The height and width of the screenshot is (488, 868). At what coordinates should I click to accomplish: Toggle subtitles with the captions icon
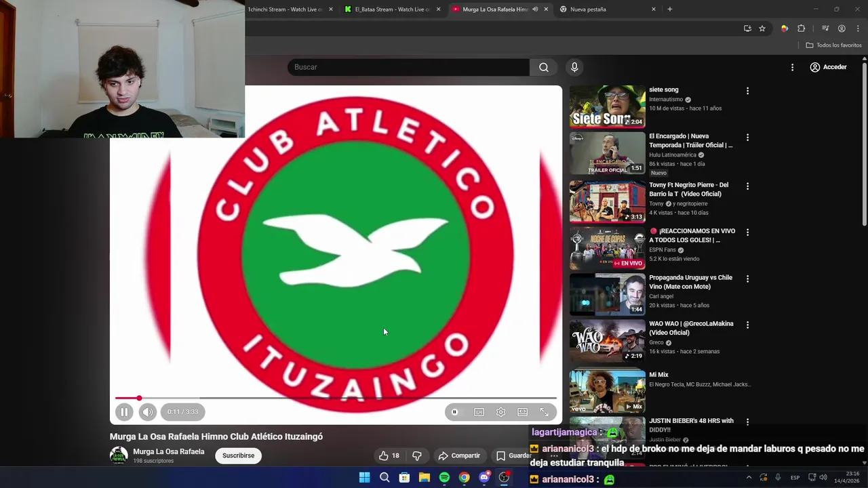pyautogui.click(x=479, y=412)
